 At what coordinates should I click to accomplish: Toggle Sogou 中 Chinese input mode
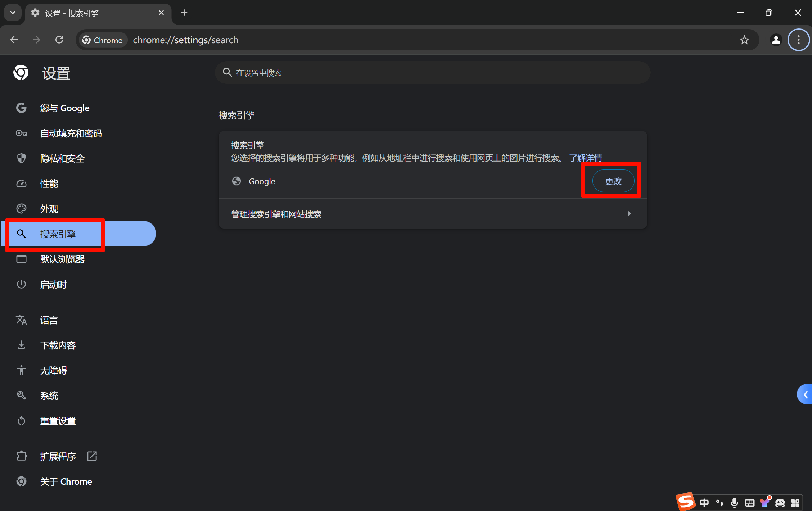704,502
